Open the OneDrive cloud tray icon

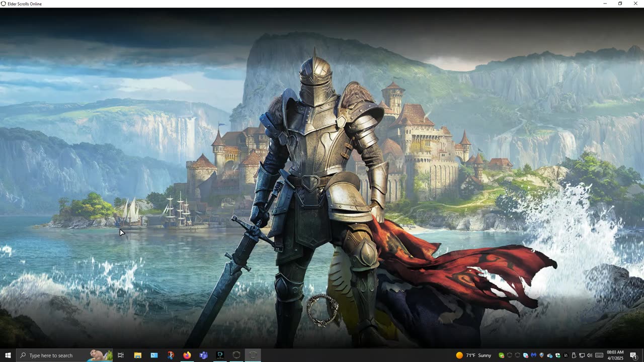[549, 355]
